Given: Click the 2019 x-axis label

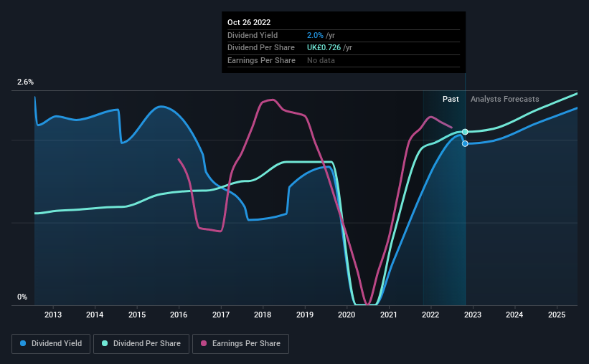Looking at the screenshot, I should 305,315.
